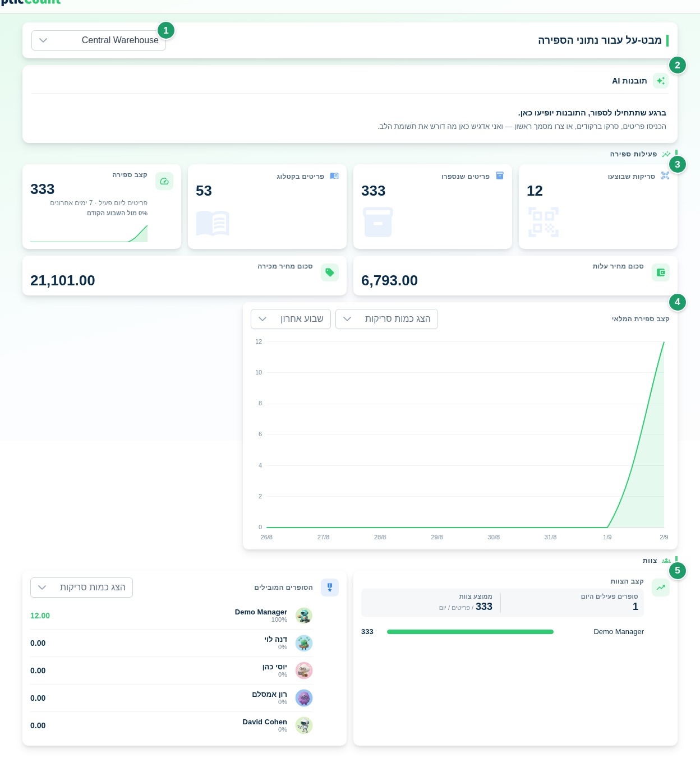This screenshot has width=700, height=763.
Task: Click the chart title קצב ספירה המלאי
Action: 641,319
